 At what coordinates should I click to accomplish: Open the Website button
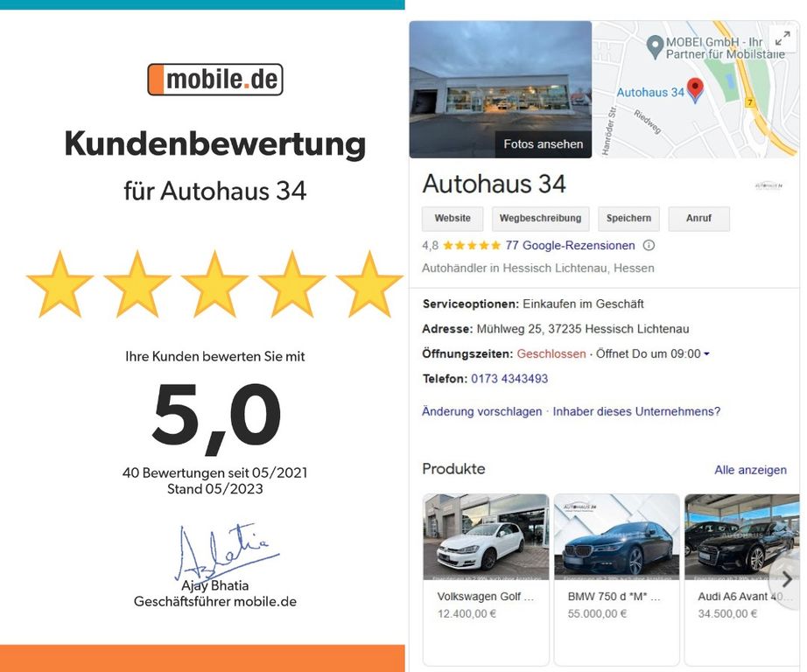pos(453,218)
